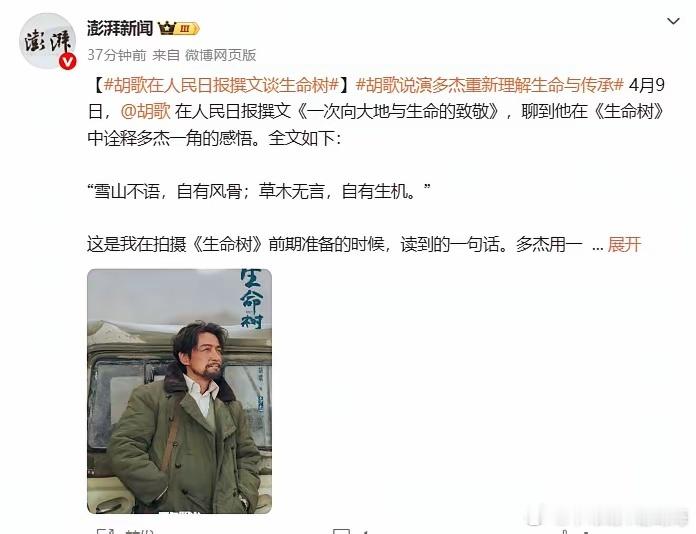The image size is (696, 534).
Task: Enlarge the 生命树 poster image
Action: click(x=179, y=391)
